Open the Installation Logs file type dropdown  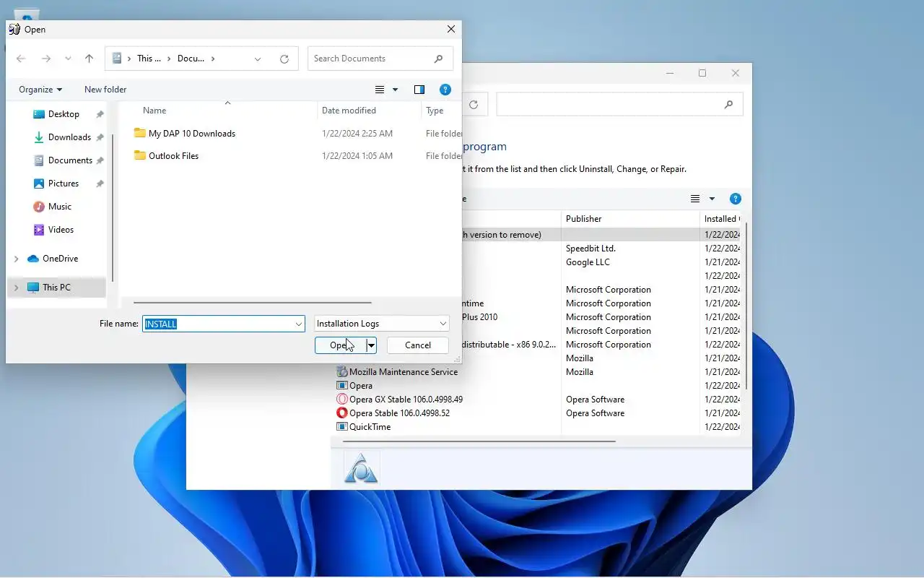[382, 324]
